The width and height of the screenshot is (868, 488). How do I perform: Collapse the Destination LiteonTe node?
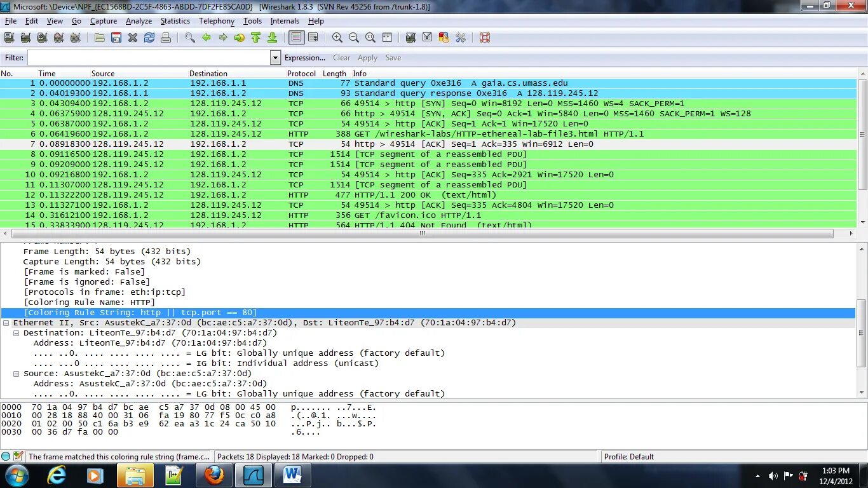pos(17,333)
